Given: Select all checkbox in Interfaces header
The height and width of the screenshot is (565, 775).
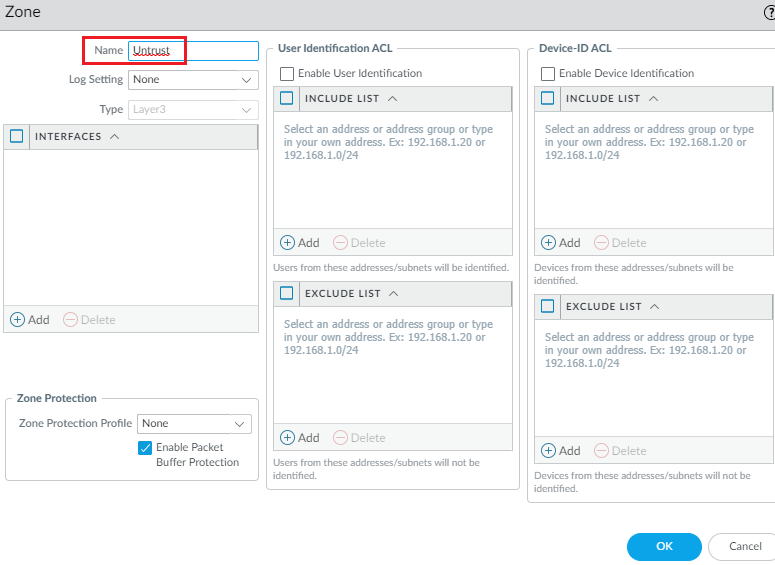Looking at the screenshot, I should coord(16,137).
